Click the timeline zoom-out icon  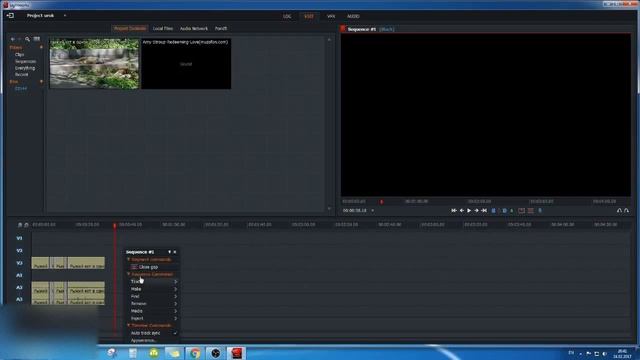[20, 225]
